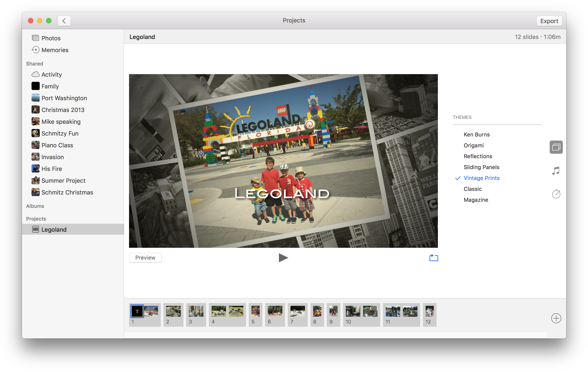Click the '12 slides · 1:06m' summary text
588x372 pixels.
(x=537, y=37)
